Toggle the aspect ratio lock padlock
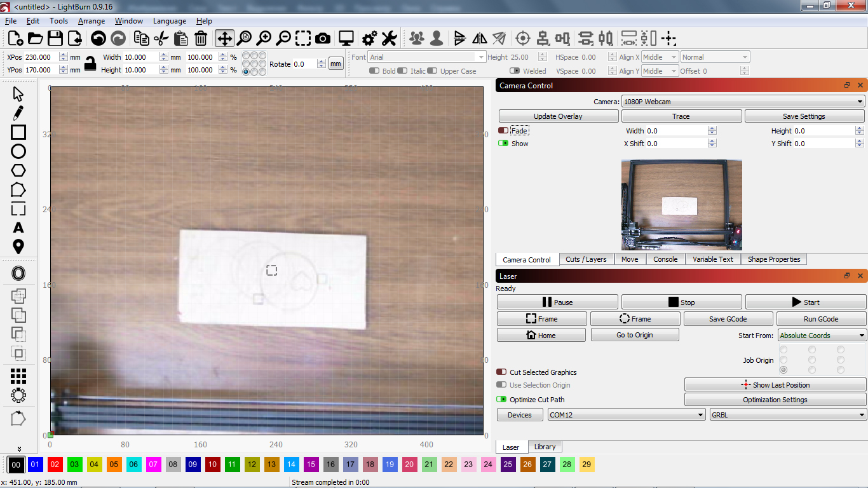 click(91, 64)
